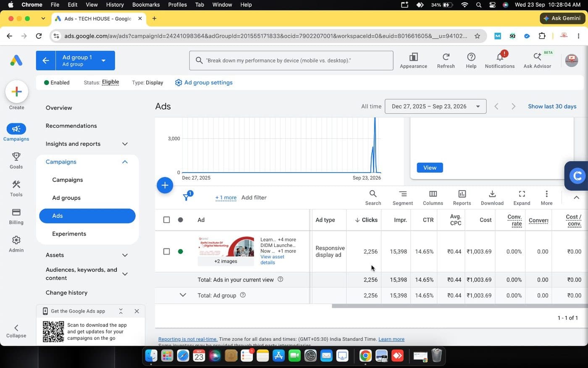Image resolution: width=588 pixels, height=368 pixels.
Task: Go to Ad groups nav item
Action: click(x=66, y=198)
